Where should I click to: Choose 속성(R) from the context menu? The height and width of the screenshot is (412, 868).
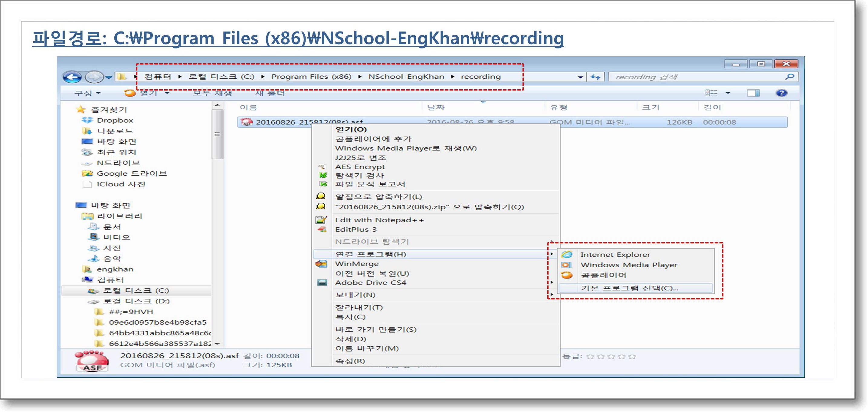pos(350,361)
